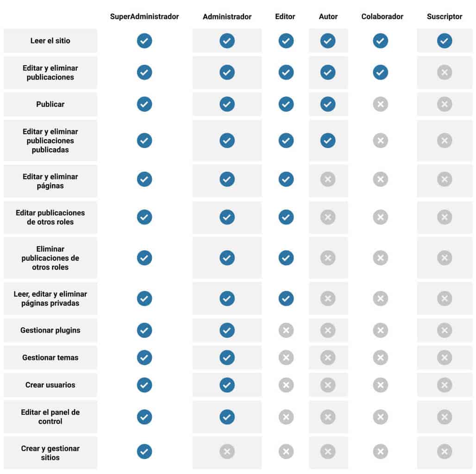The image size is (476, 474).
Task: Click the Administrador X icon for Crear y gestionar sitios
Action: (227, 451)
